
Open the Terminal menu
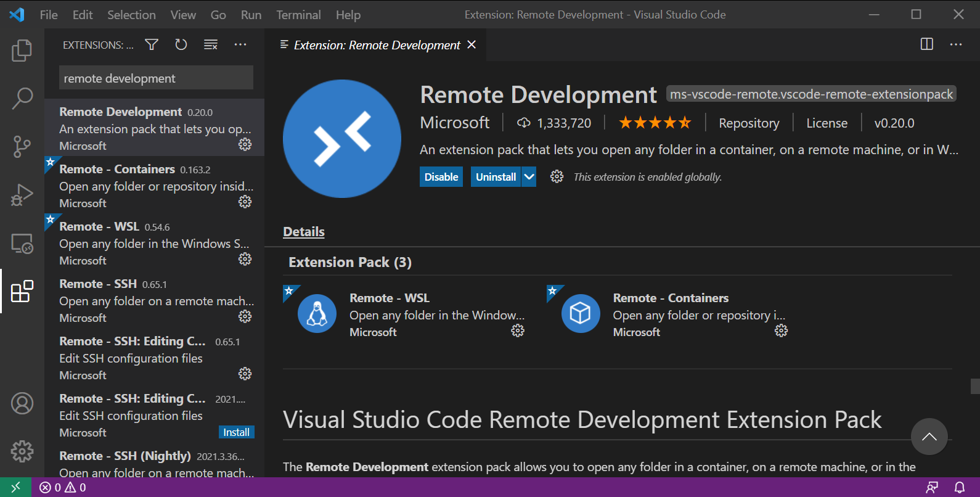tap(298, 15)
